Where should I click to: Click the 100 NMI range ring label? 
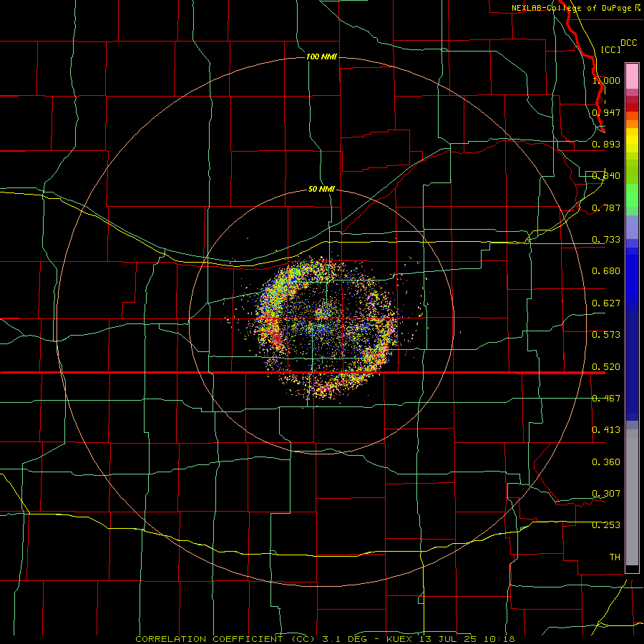coord(321,57)
